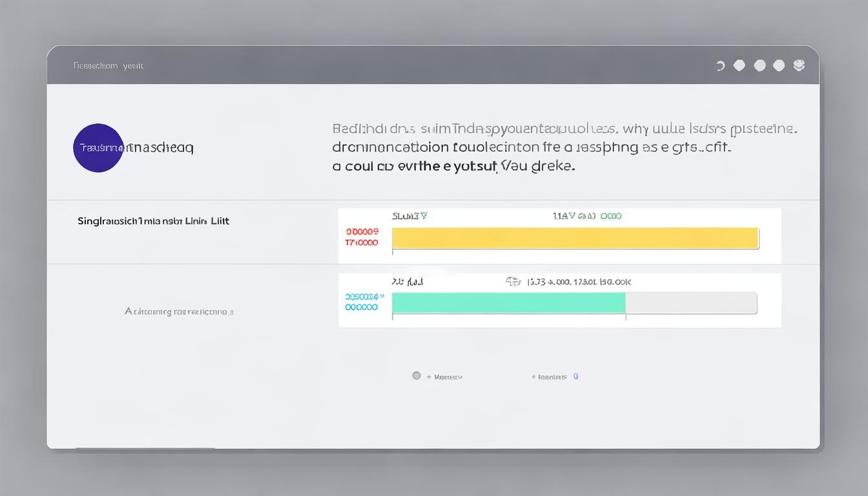Click the title text in the window header
The height and width of the screenshot is (496, 868).
click(108, 65)
